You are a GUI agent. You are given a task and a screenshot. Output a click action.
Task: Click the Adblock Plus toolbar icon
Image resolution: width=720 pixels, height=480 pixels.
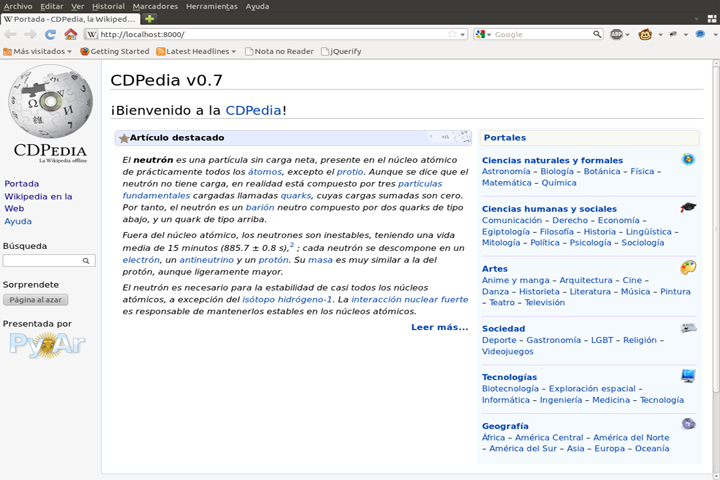click(x=616, y=34)
